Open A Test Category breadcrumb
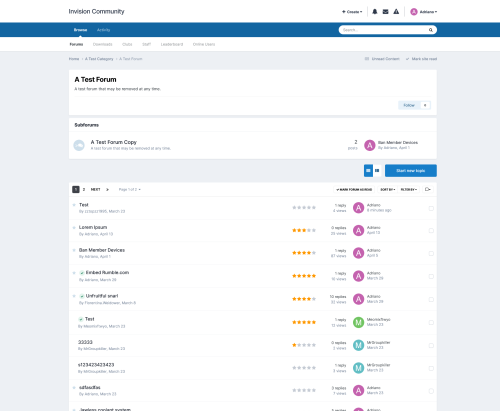This screenshot has width=500, height=411. (99, 59)
